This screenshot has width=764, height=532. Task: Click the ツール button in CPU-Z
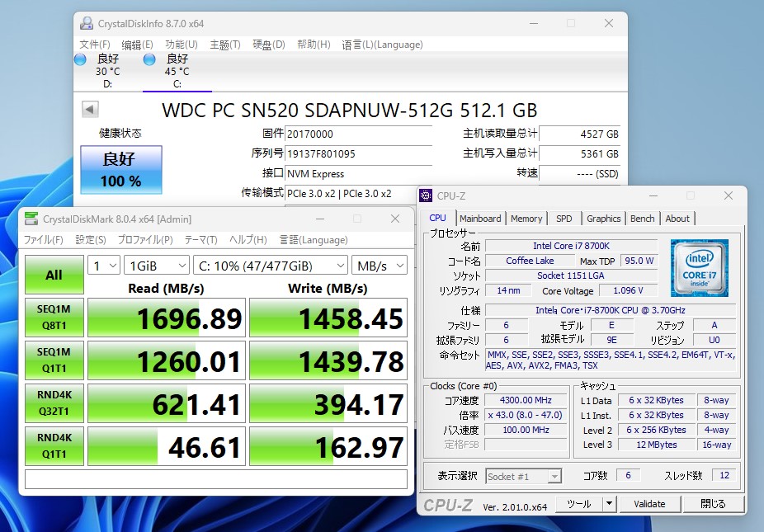579,504
